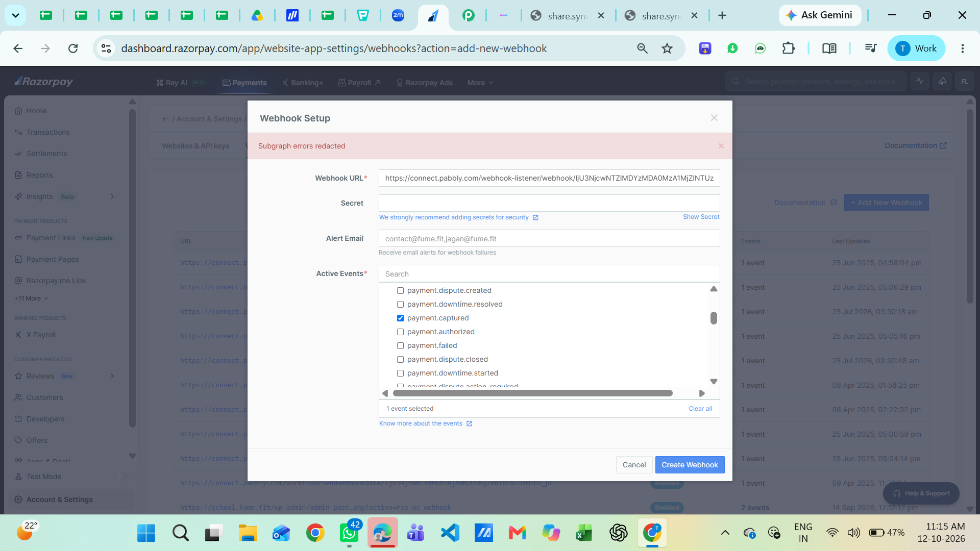
Task: Click Show Secret link
Action: pos(701,217)
